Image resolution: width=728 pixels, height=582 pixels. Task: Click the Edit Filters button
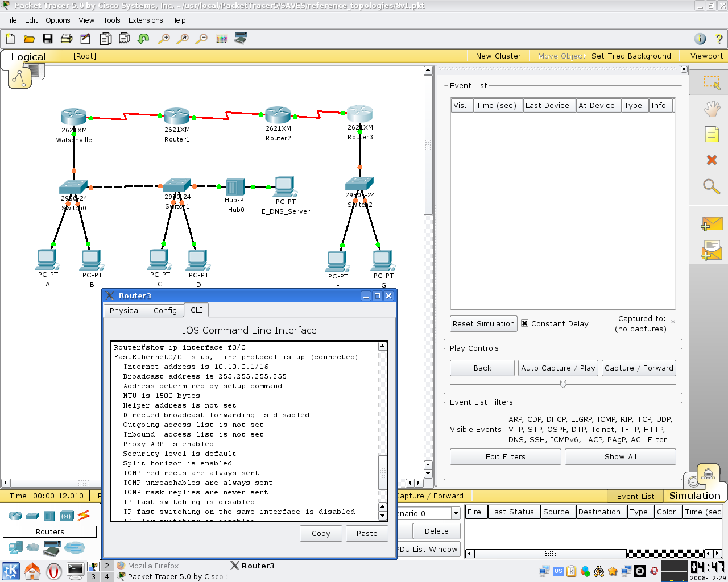click(x=505, y=456)
